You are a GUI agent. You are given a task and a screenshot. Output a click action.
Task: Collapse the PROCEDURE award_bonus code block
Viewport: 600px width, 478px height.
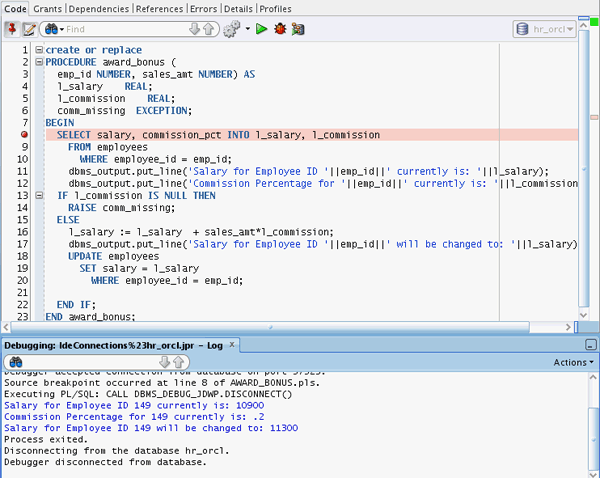38,62
